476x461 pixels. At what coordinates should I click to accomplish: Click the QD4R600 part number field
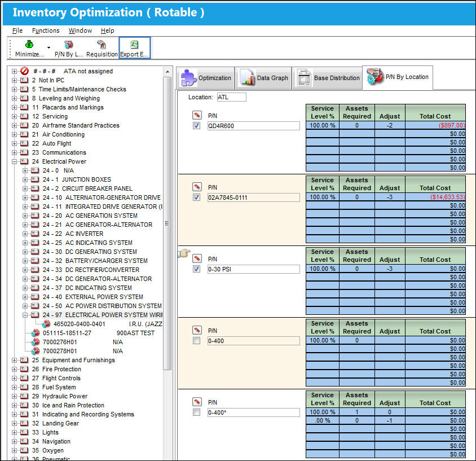(x=253, y=126)
